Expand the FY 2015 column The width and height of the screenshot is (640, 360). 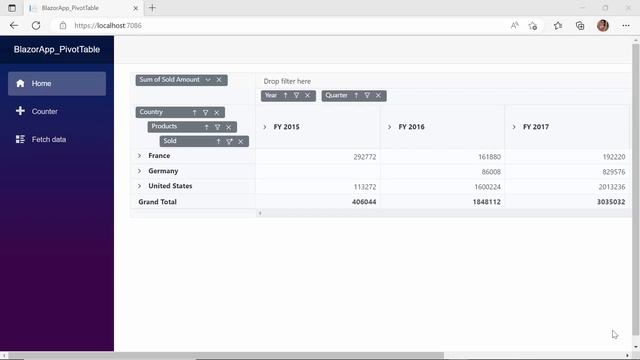(265, 127)
